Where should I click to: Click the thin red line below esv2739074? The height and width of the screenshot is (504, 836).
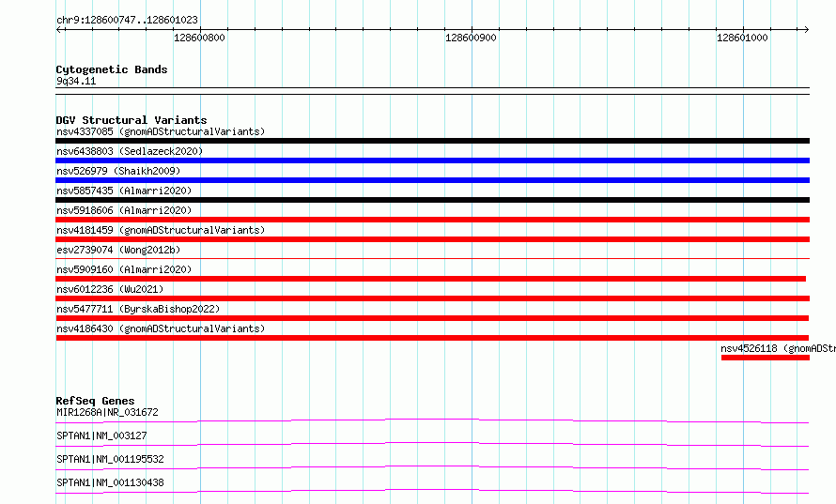[432, 259]
